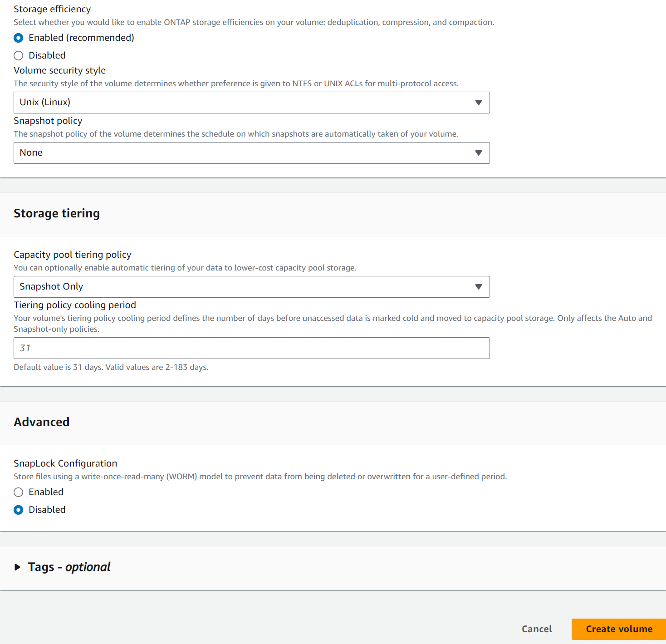Click the triangle icon beside Tags - optional
Image resolution: width=666 pixels, height=644 pixels.
click(x=18, y=567)
